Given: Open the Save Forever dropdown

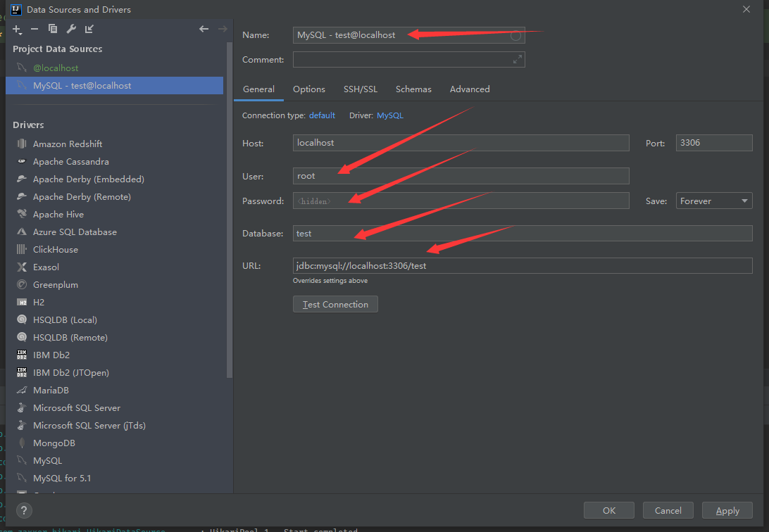Looking at the screenshot, I should 714,201.
